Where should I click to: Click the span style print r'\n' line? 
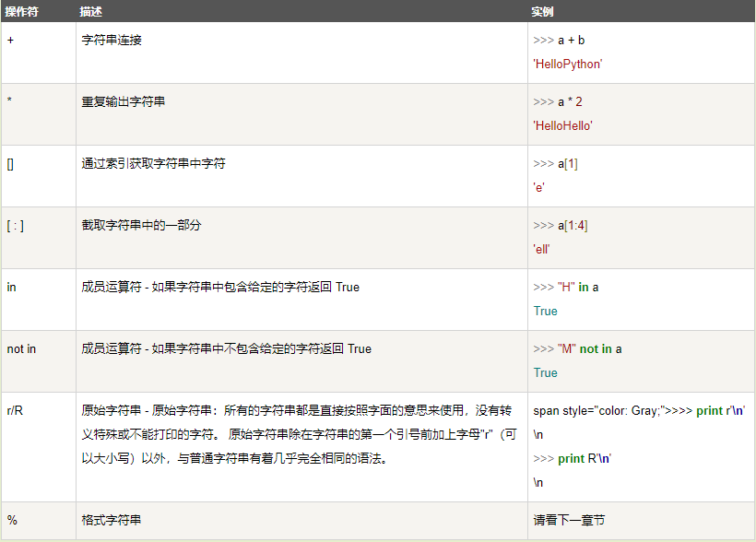coord(639,410)
